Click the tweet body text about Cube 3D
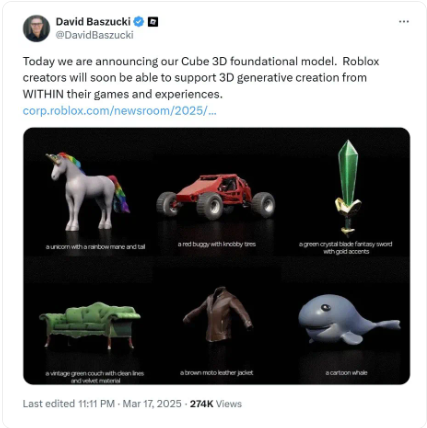 [201, 78]
